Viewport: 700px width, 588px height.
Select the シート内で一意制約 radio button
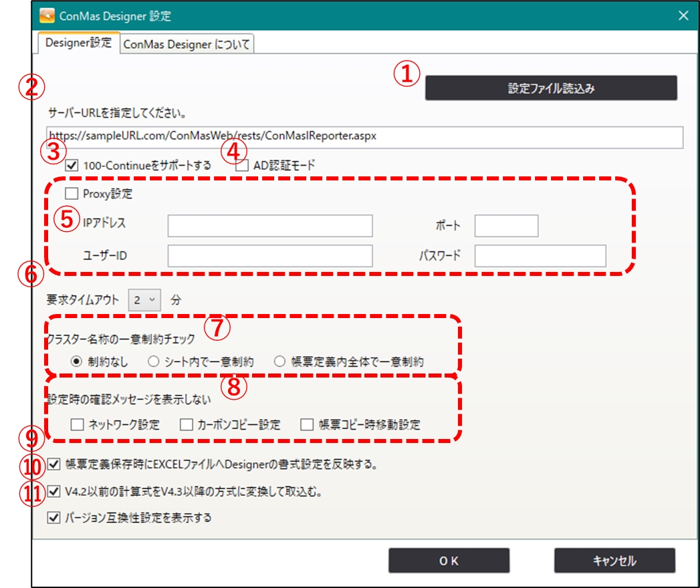click(154, 361)
